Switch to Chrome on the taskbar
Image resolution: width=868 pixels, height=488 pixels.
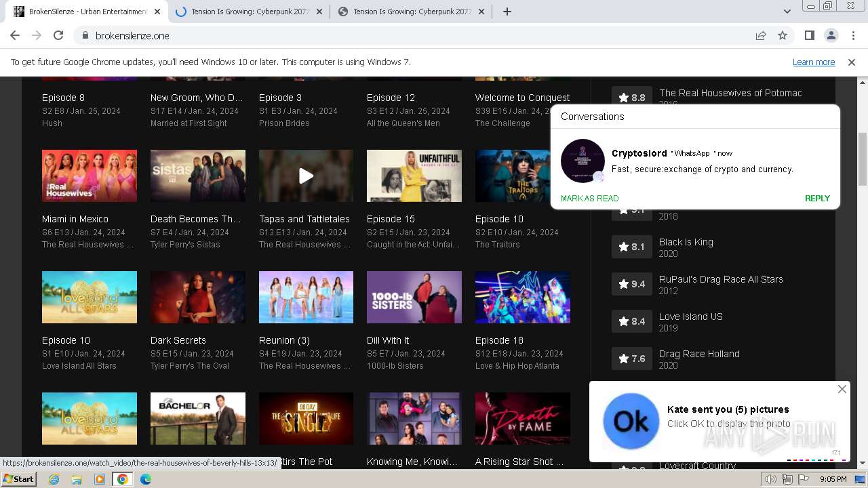pos(123,479)
